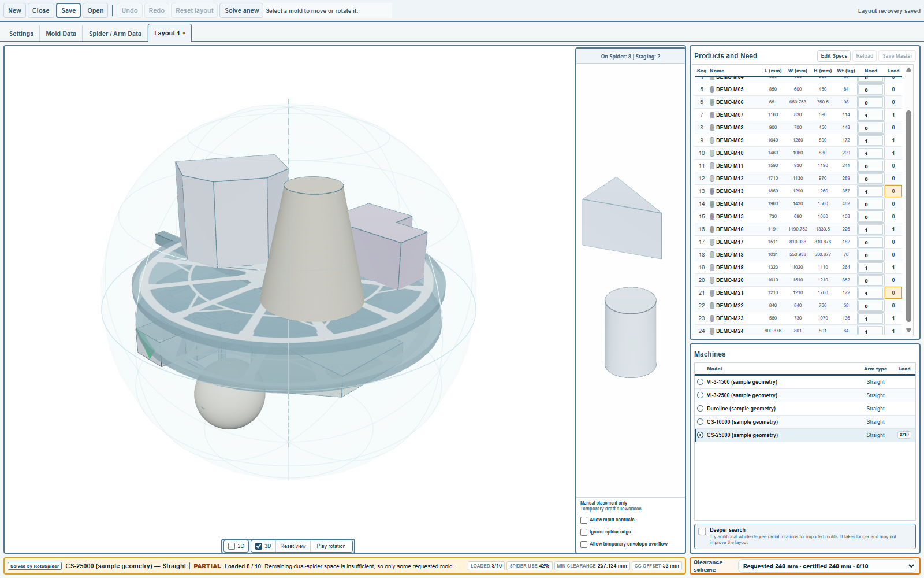Click the products table vertical scrollbar
This screenshot has height=578, width=924.
(x=908, y=216)
